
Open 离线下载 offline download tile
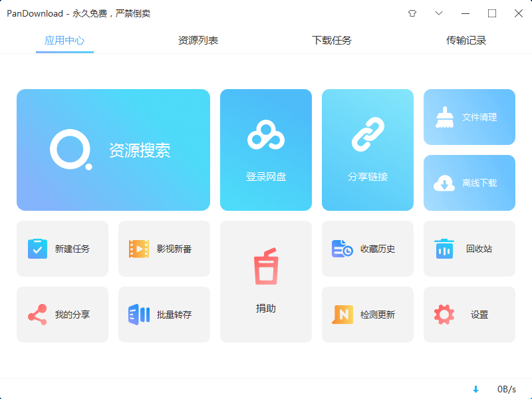coord(469,183)
